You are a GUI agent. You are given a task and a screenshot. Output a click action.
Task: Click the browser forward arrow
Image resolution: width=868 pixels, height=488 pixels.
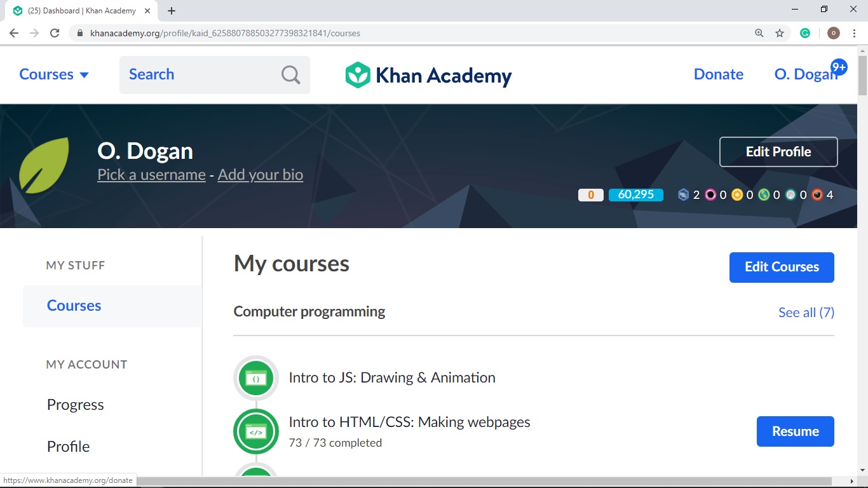tap(34, 33)
